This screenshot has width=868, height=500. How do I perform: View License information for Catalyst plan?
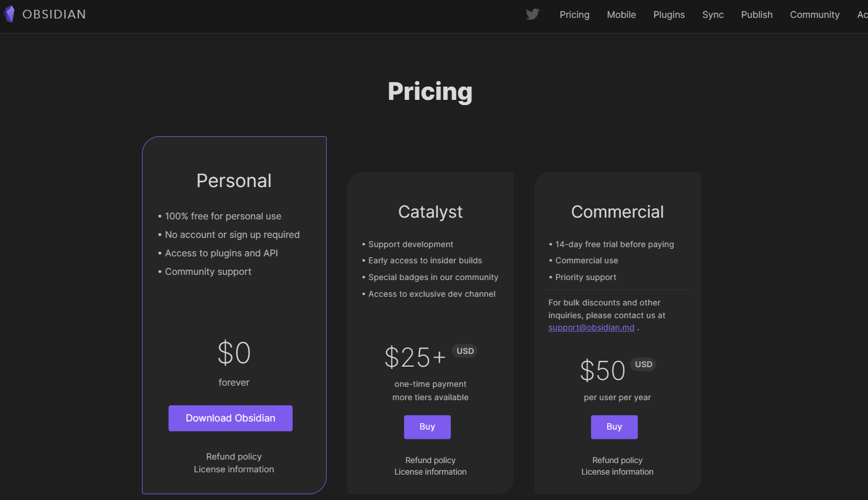click(431, 472)
